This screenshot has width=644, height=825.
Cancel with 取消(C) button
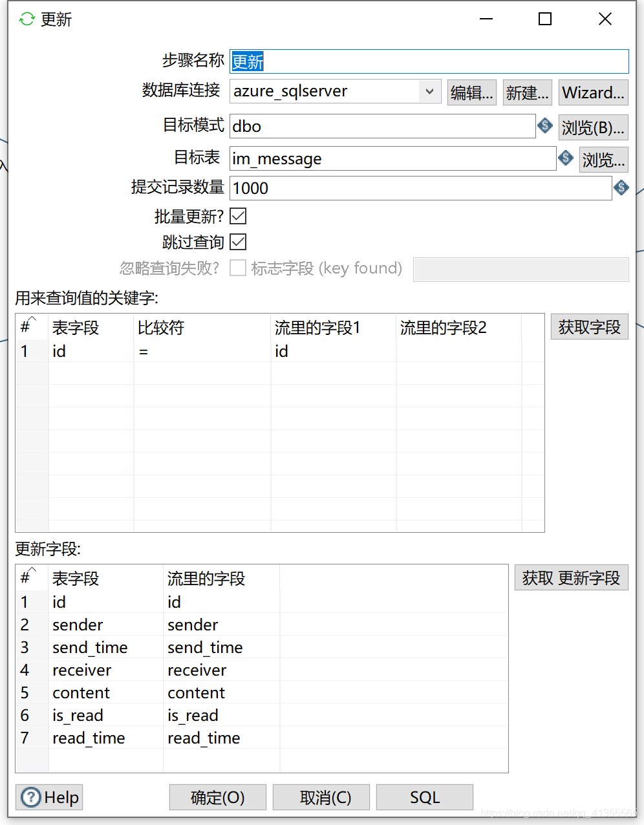[321, 797]
